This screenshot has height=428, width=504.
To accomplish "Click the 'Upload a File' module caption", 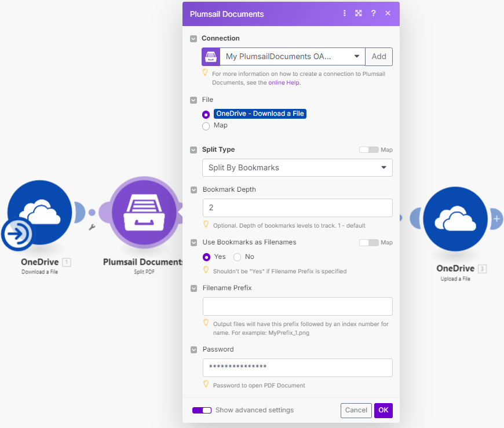I will pos(455,279).
